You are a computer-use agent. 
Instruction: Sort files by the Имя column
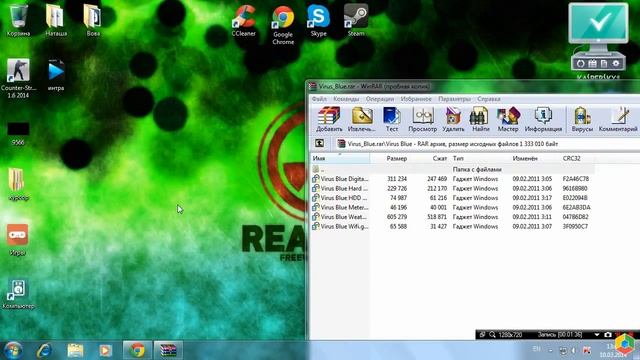pyautogui.click(x=340, y=158)
